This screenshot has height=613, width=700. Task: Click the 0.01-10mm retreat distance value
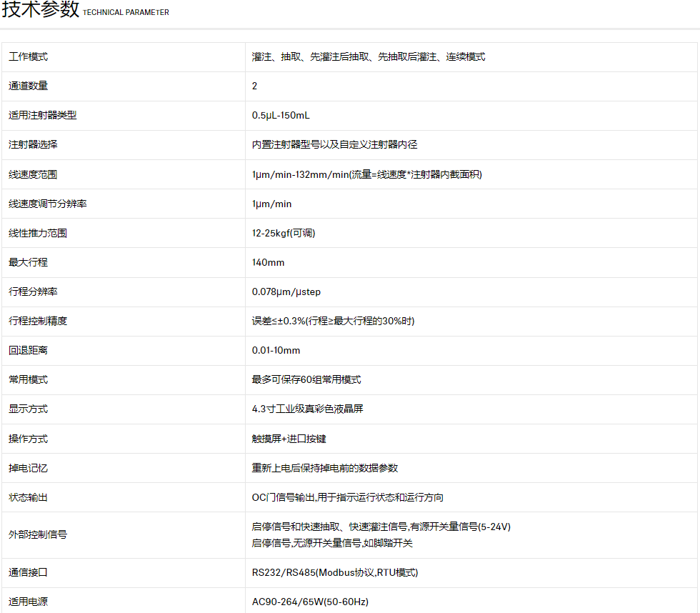pos(276,350)
